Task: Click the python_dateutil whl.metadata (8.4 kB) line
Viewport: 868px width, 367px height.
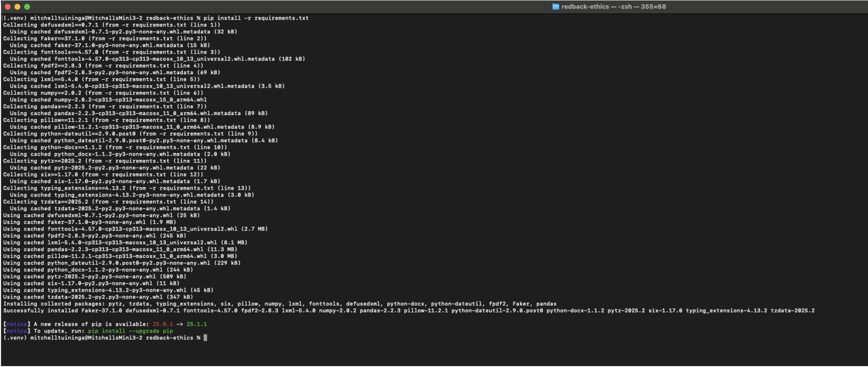Action: (x=144, y=141)
